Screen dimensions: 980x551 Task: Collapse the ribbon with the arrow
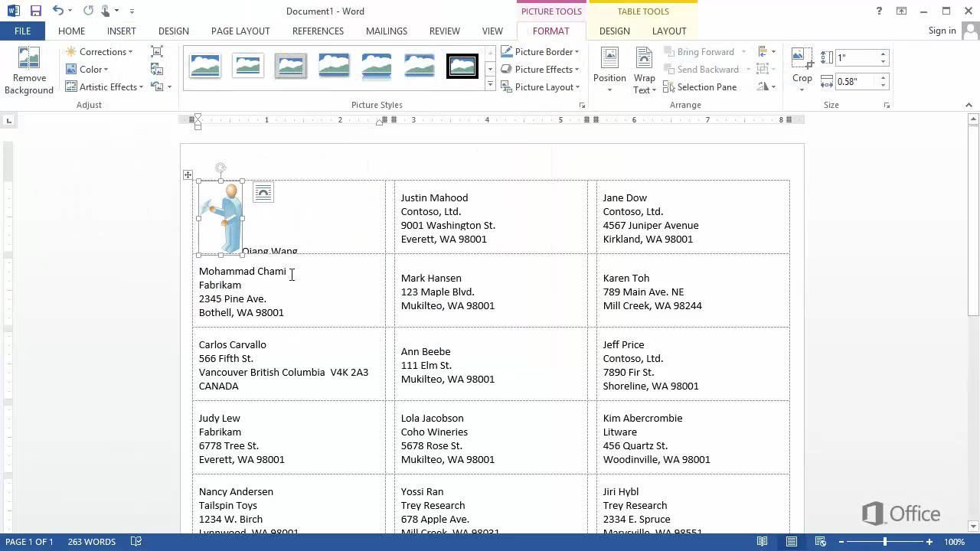pyautogui.click(x=969, y=105)
